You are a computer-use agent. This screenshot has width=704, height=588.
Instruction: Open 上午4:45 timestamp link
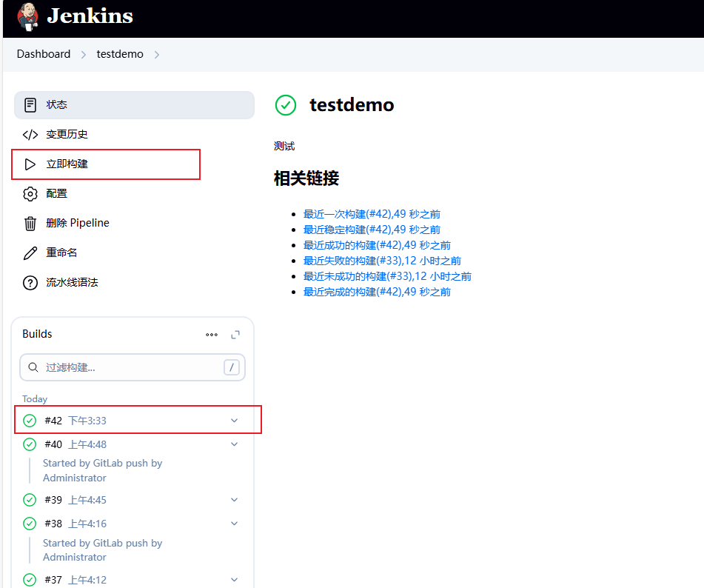87,500
